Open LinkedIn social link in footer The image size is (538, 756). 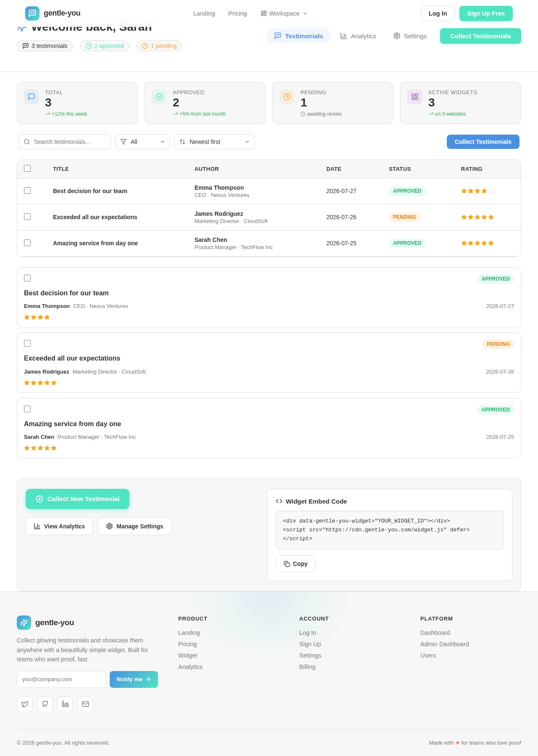pos(65,704)
